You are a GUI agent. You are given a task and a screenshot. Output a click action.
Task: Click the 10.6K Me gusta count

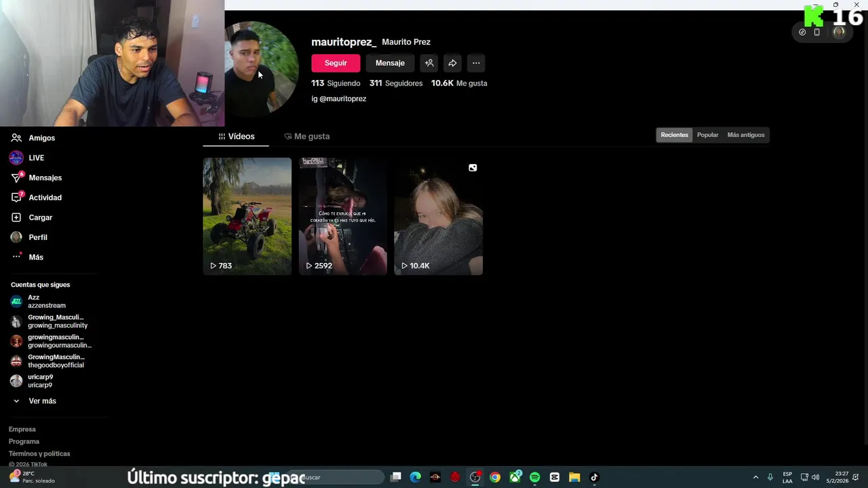(459, 83)
